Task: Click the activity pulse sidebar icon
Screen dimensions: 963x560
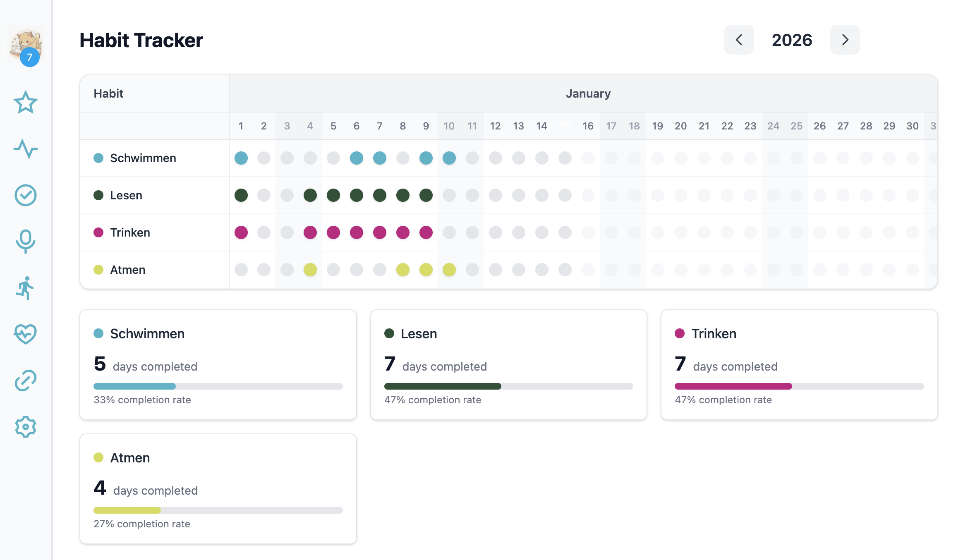Action: pyautogui.click(x=26, y=149)
